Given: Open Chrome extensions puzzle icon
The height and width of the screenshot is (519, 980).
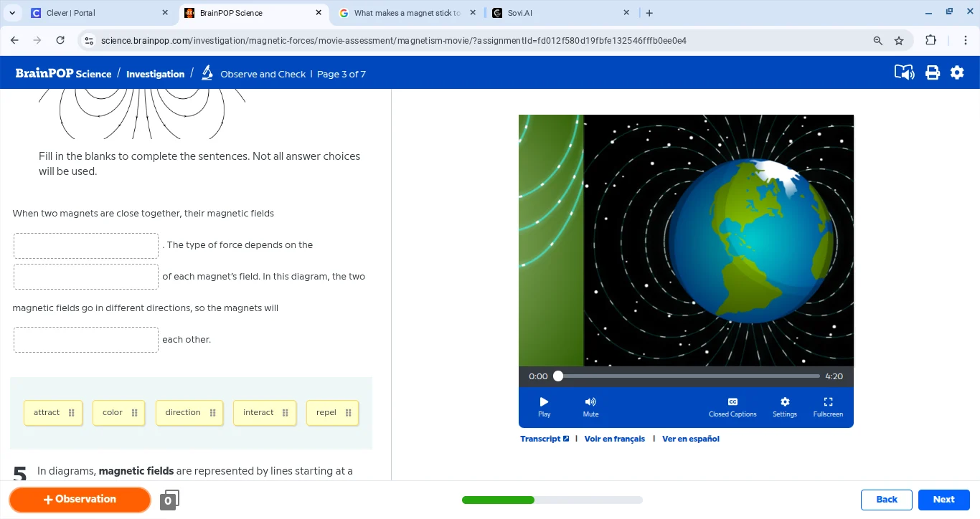Looking at the screenshot, I should [x=931, y=41].
